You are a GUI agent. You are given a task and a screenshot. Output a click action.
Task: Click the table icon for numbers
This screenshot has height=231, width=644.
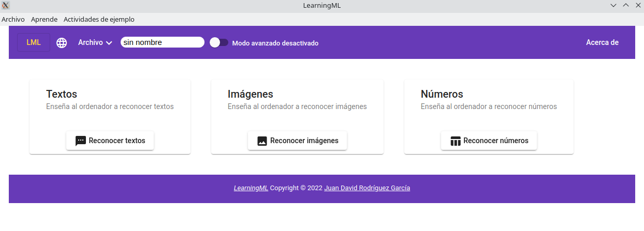[456, 141]
